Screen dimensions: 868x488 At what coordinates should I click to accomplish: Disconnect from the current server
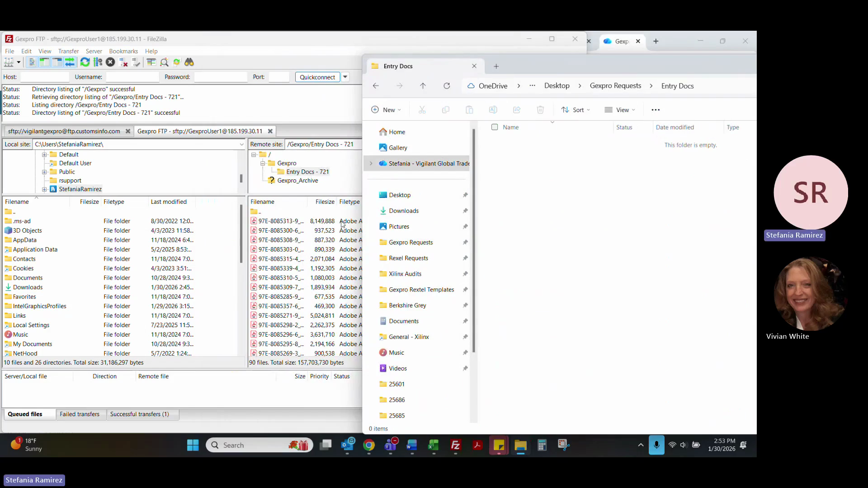[x=123, y=62]
